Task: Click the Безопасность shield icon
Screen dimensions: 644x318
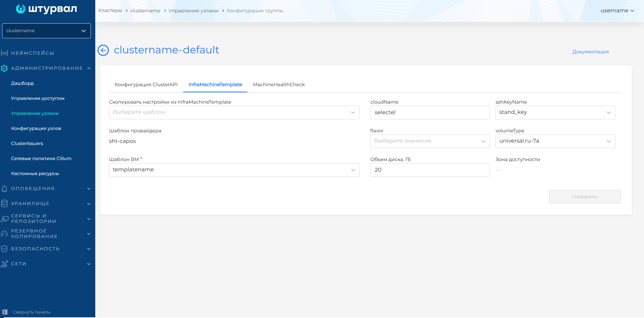Action: 4,249
